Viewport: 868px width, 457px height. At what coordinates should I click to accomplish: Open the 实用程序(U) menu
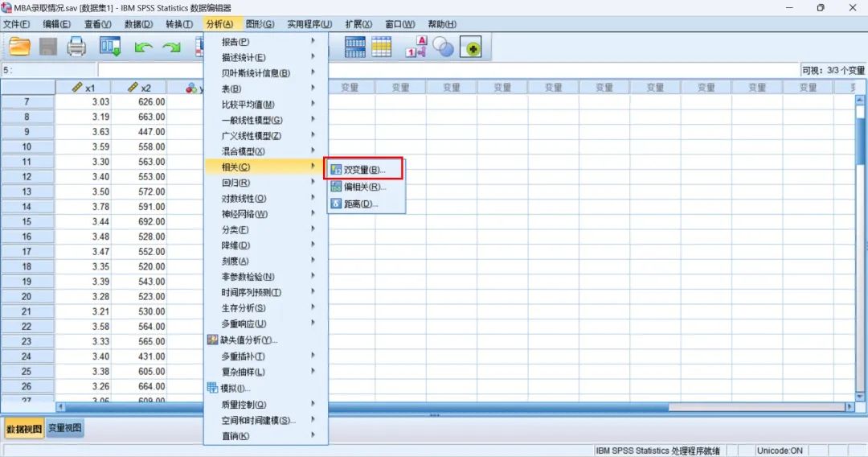(x=309, y=24)
